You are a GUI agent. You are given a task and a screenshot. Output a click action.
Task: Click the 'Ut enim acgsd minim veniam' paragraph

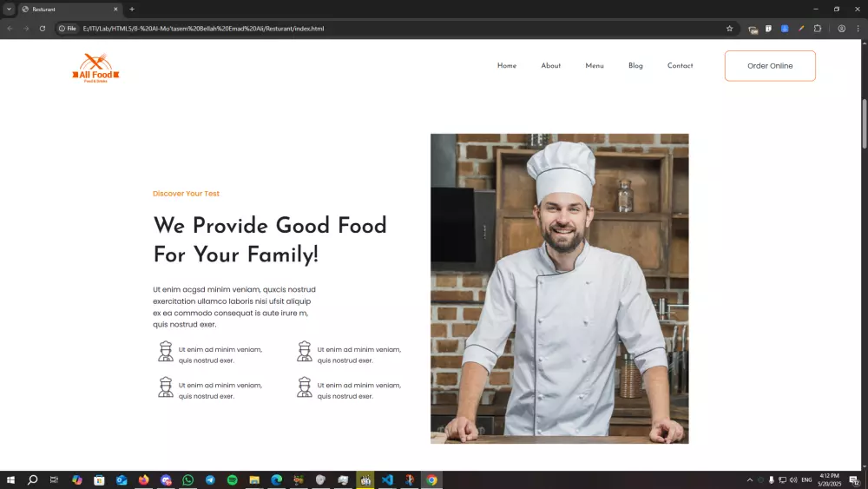pyautogui.click(x=234, y=307)
